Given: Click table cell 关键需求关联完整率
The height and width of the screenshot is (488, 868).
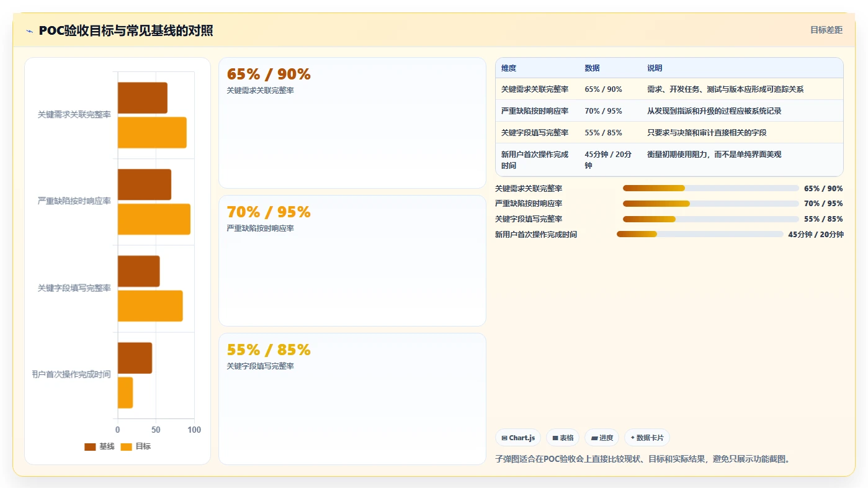Looking at the screenshot, I should pyautogui.click(x=535, y=89).
